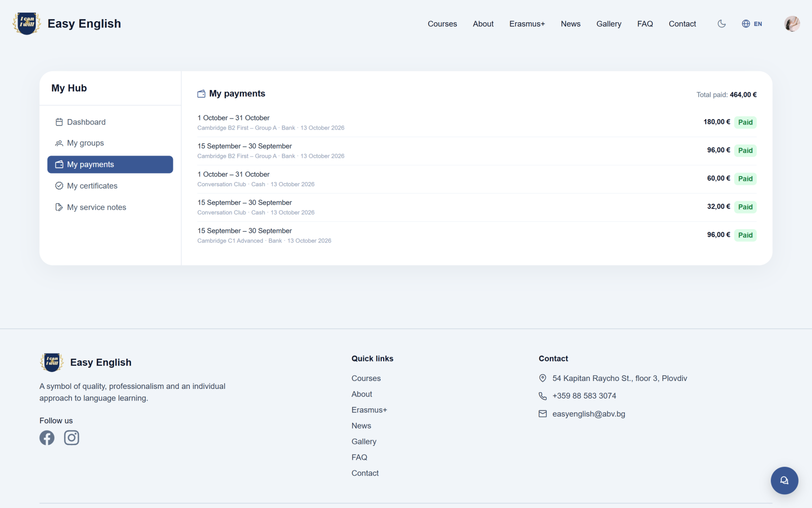Click the 54 Kapitan Raycho St. address
The height and width of the screenshot is (508, 812).
pos(620,378)
